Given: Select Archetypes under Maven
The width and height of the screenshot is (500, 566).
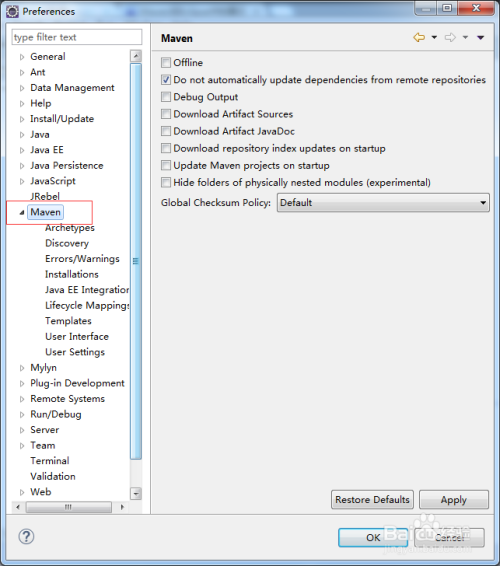Looking at the screenshot, I should tap(70, 228).
